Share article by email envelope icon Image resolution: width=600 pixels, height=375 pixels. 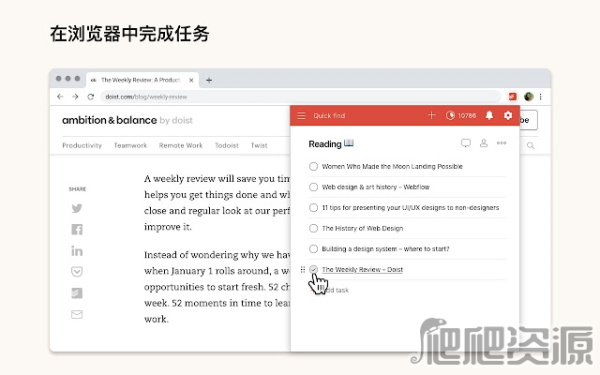point(77,315)
